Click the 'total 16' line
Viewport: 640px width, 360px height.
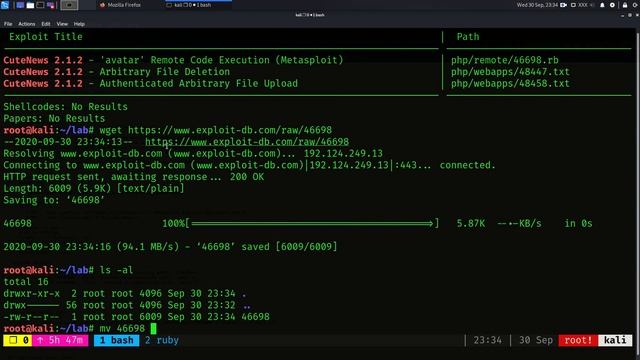26,282
